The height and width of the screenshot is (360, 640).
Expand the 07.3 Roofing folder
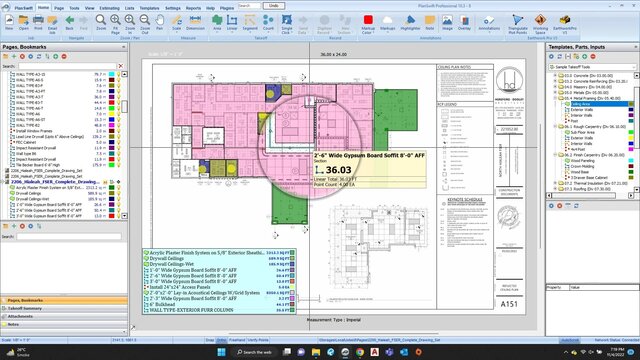pos(555,189)
